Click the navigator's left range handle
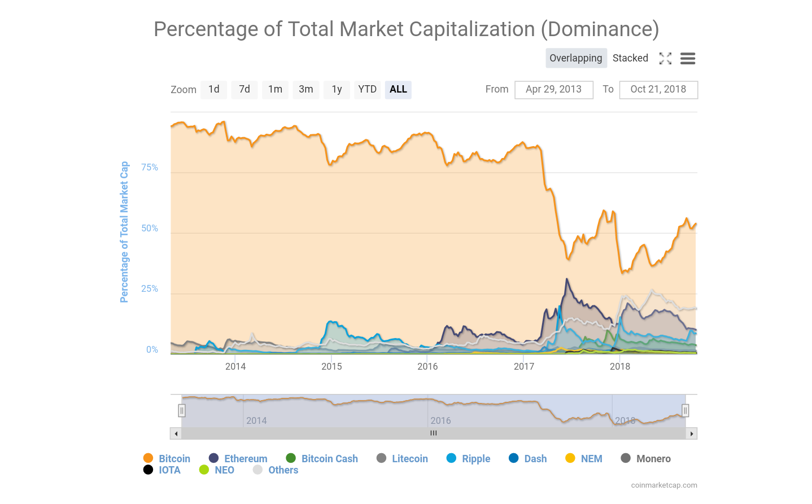Image resolution: width=812 pixels, height=504 pixels. 182,410
